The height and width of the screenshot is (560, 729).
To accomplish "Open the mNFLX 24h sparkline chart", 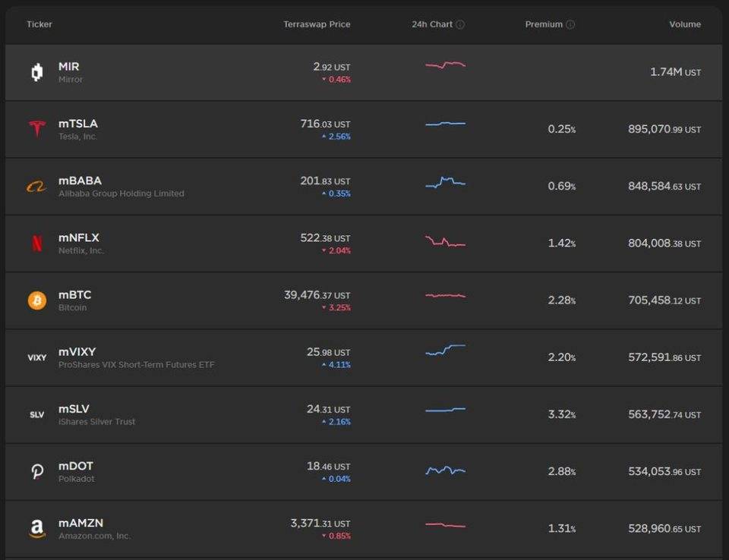I will point(446,241).
